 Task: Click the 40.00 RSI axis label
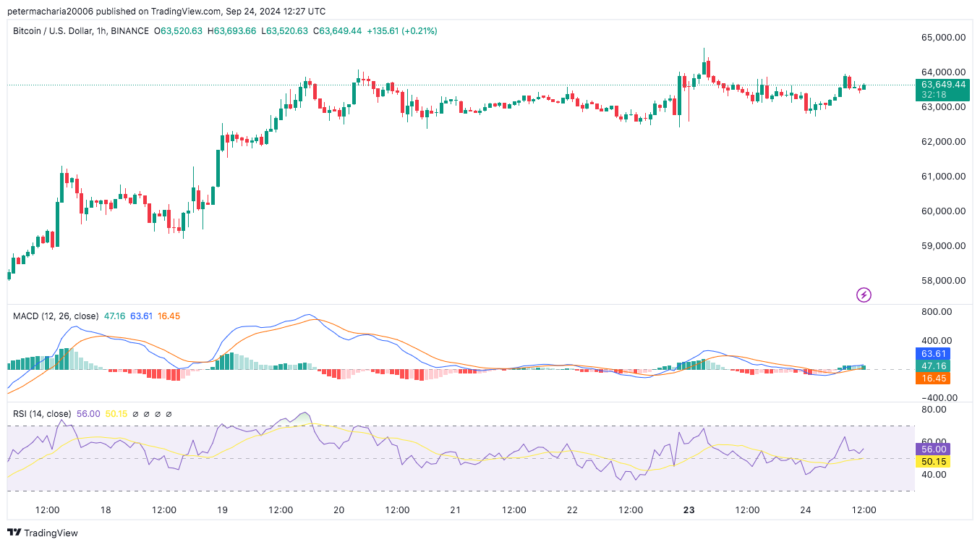(934, 475)
